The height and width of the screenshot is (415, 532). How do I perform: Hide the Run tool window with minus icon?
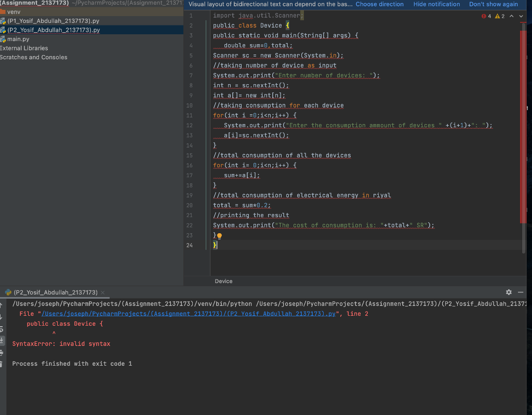coord(521,292)
